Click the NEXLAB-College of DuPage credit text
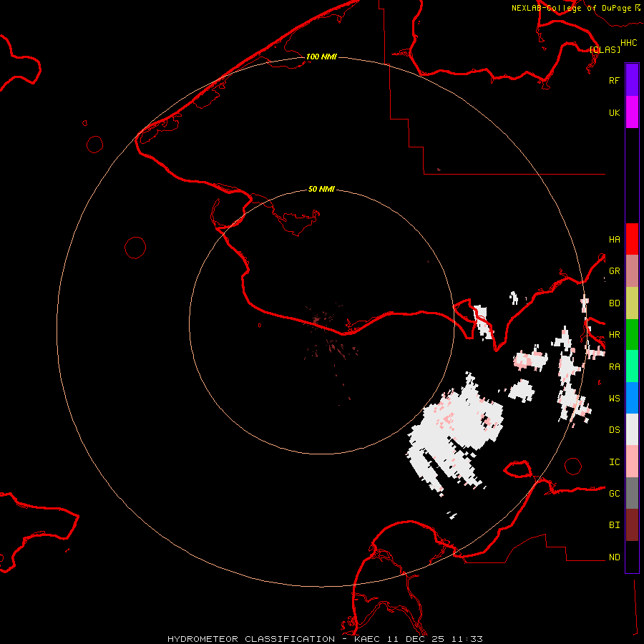This screenshot has height=644, width=644. [571, 8]
